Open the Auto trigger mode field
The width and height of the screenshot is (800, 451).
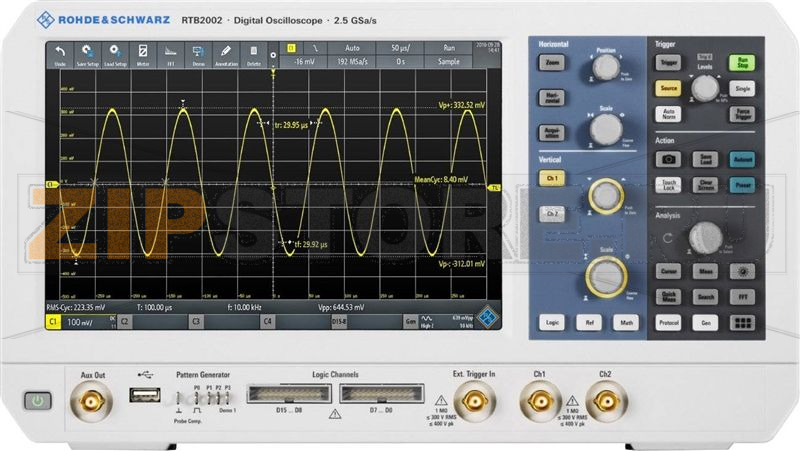(352, 48)
